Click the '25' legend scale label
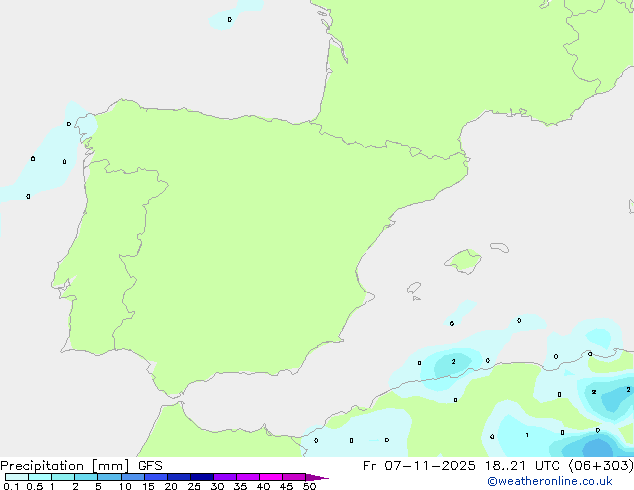The height and width of the screenshot is (490, 634). 194,486
